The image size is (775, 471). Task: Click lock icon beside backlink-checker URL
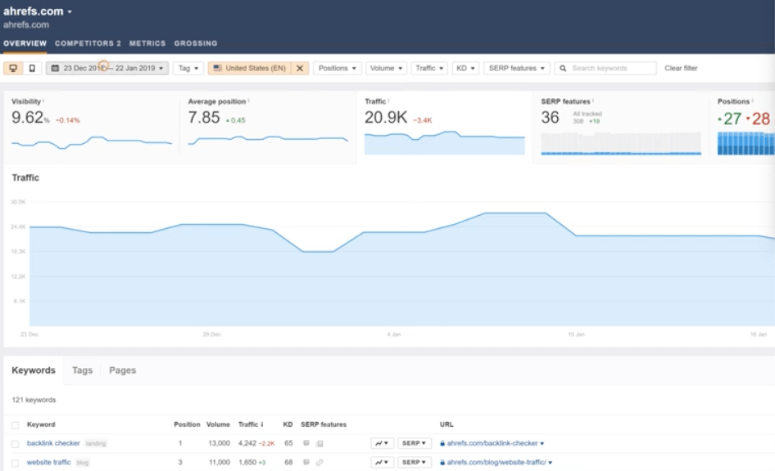click(442, 443)
